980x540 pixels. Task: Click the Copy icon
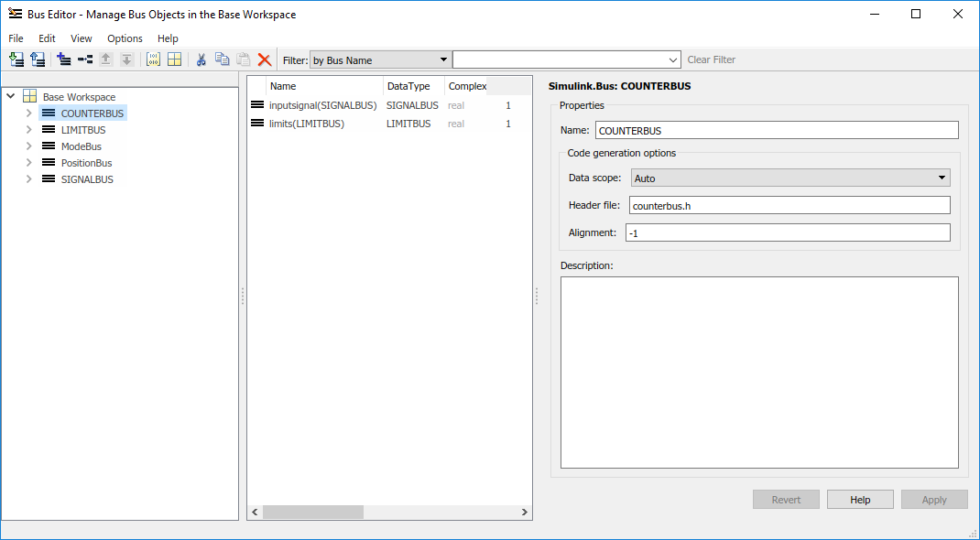[x=222, y=59]
